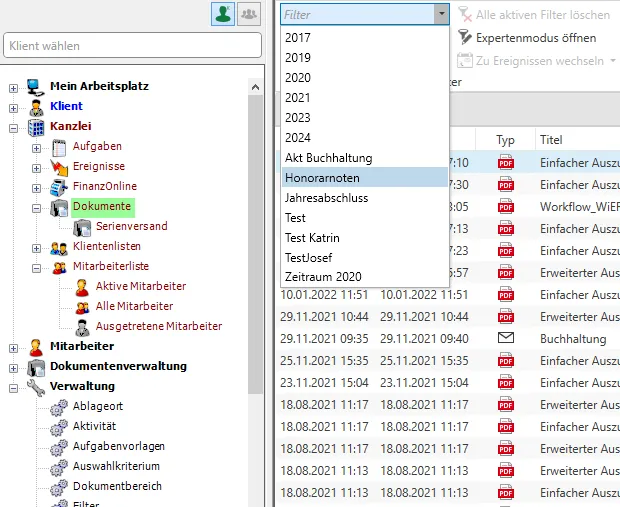The width and height of the screenshot is (620, 507).
Task: Click the Aufgabenvorlagen gear icon
Action: (59, 448)
